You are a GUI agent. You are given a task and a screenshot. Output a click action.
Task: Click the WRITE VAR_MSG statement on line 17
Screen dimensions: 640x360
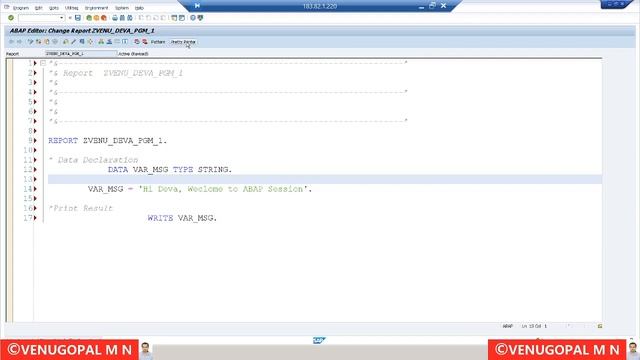[182, 218]
